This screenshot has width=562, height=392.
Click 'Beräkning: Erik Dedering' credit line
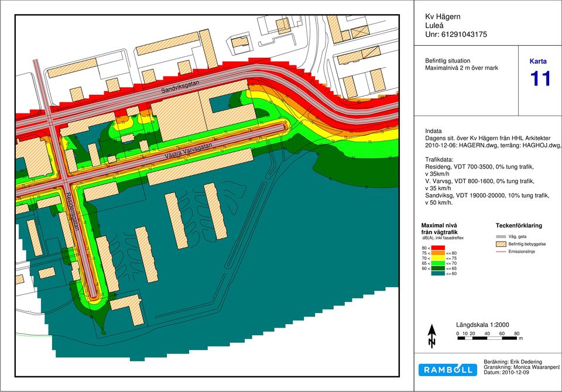coord(513,362)
